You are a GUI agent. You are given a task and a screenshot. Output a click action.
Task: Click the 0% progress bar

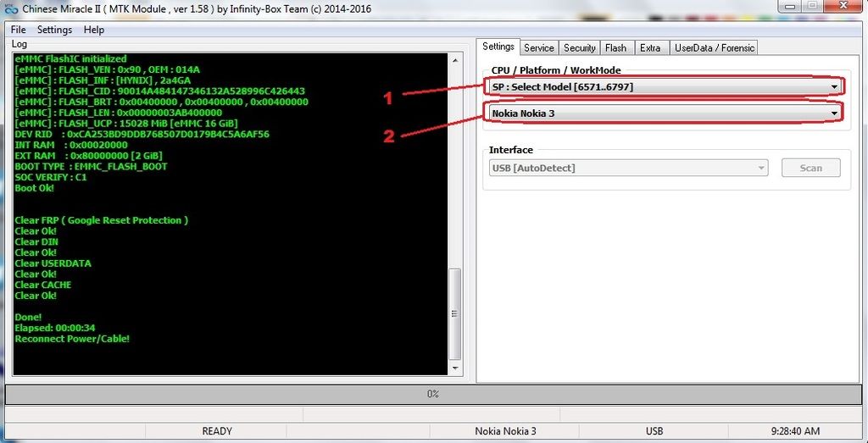pyautogui.click(x=433, y=394)
